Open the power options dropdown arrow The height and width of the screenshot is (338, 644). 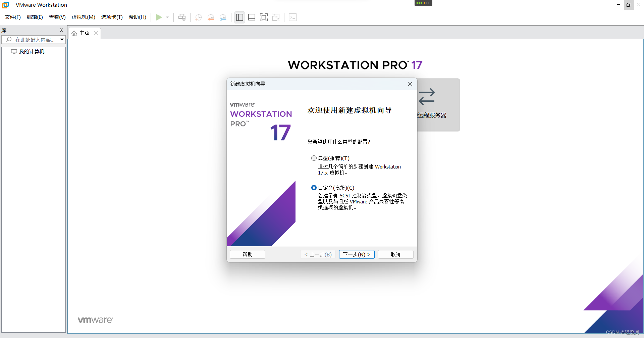(167, 17)
